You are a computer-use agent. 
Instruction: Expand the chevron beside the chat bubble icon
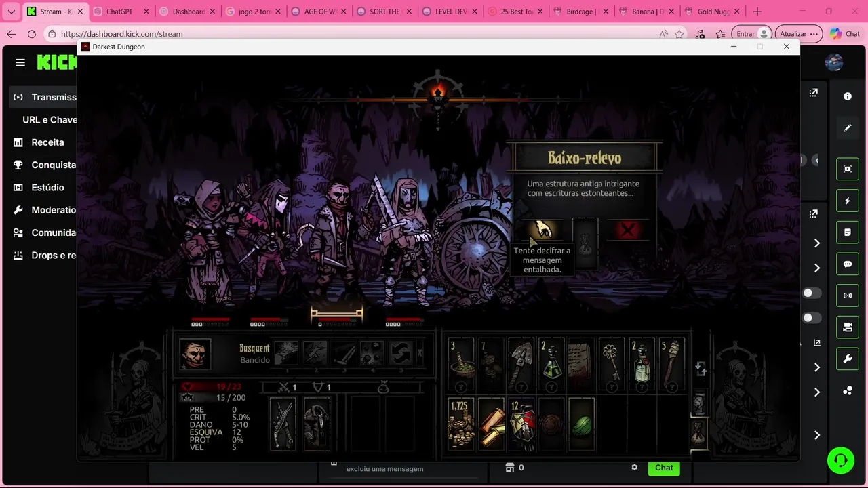coord(817,268)
